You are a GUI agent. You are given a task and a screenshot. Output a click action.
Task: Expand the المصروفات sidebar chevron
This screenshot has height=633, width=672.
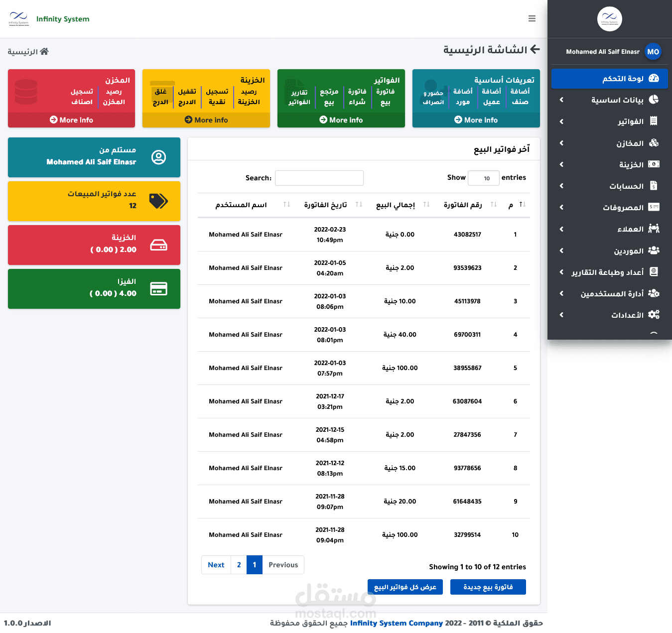pos(561,207)
